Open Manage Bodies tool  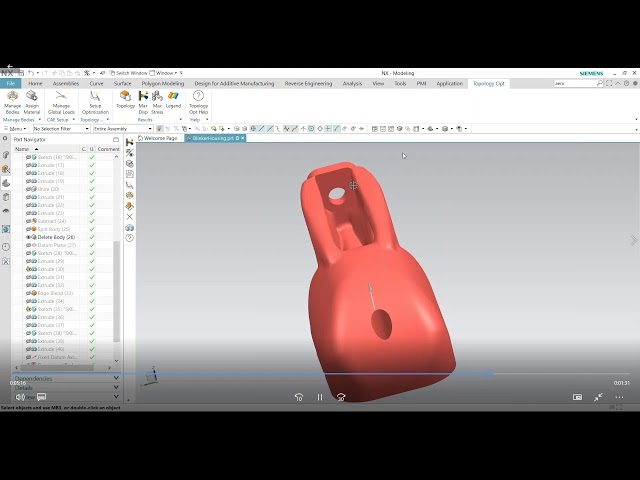tap(12, 102)
